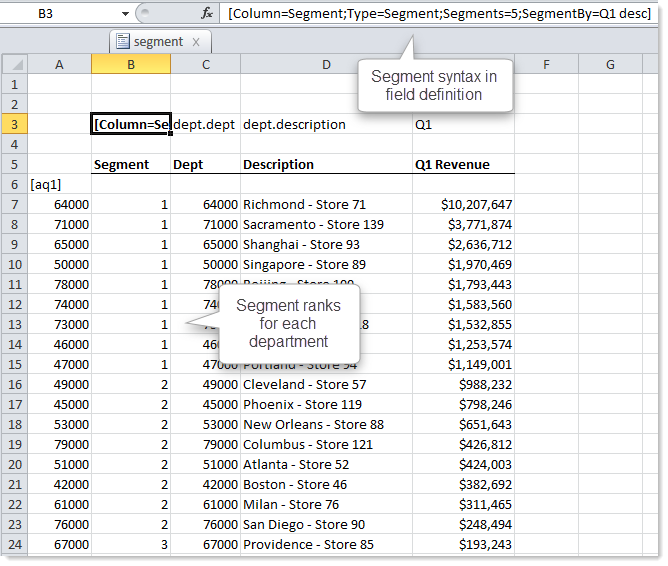The width and height of the screenshot is (668, 566).
Task: Open the Name Box dropdown arrow
Action: 125,14
